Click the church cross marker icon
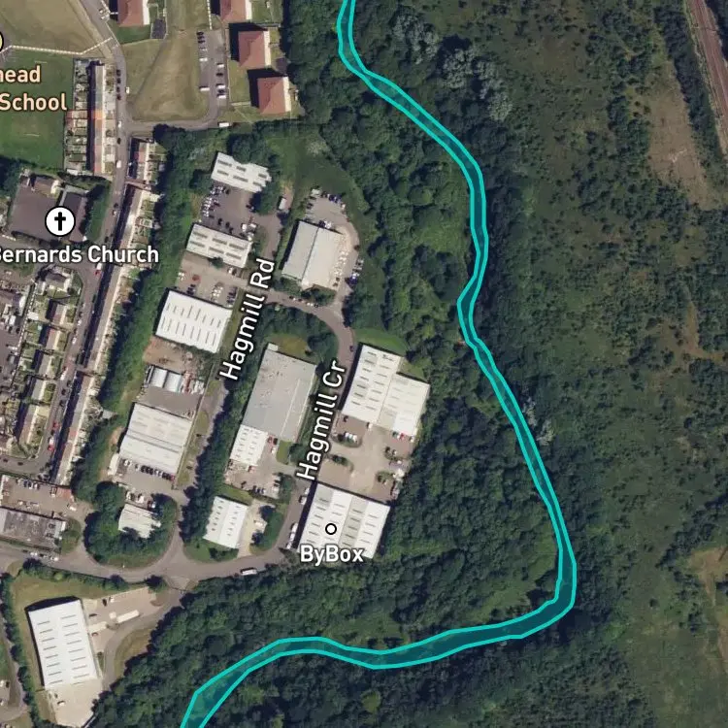 coord(60,221)
